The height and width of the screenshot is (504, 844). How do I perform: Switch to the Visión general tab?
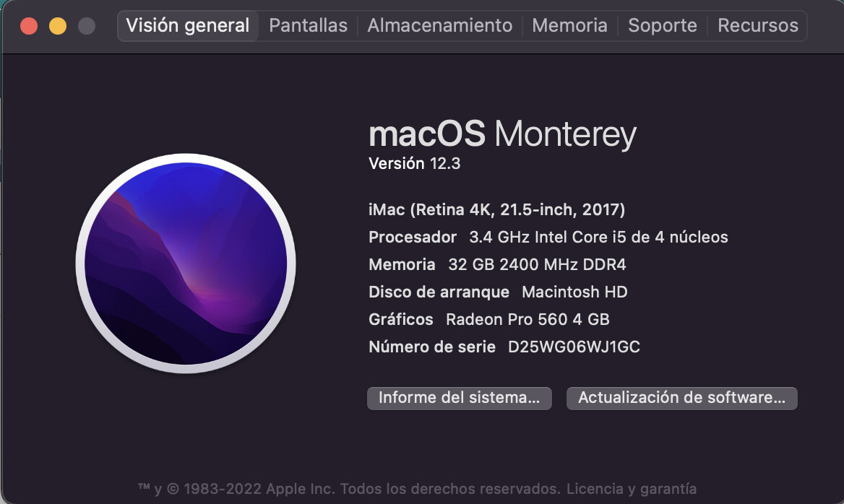188,25
